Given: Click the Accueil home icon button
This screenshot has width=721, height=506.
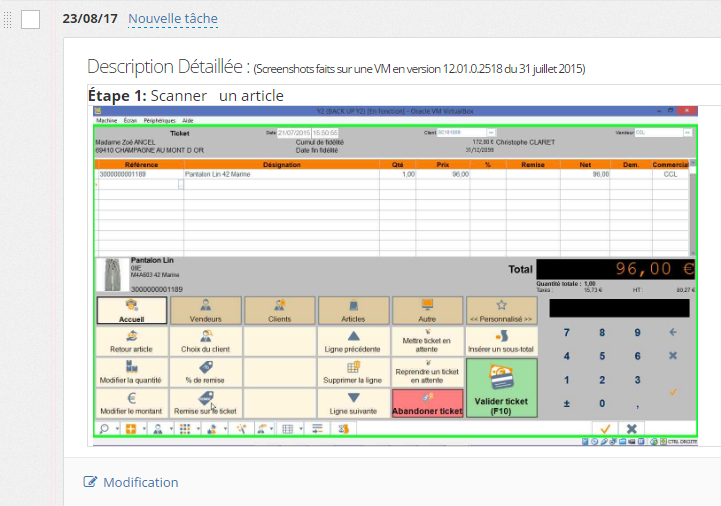Looking at the screenshot, I should [x=132, y=311].
